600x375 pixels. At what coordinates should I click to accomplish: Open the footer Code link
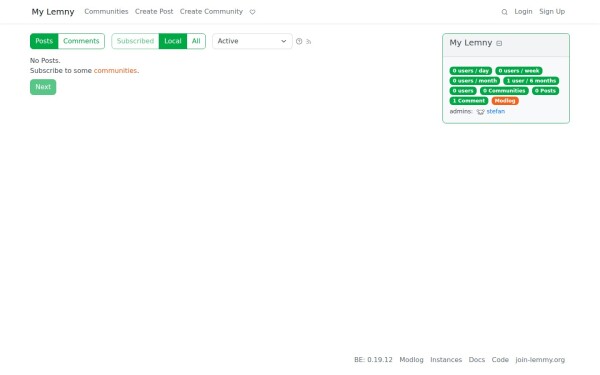500,360
